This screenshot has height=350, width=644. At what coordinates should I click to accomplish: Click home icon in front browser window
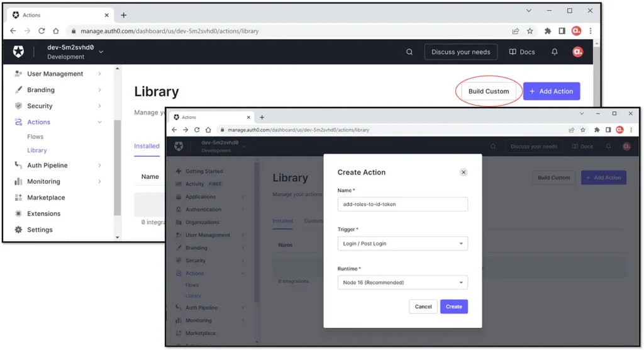point(208,130)
